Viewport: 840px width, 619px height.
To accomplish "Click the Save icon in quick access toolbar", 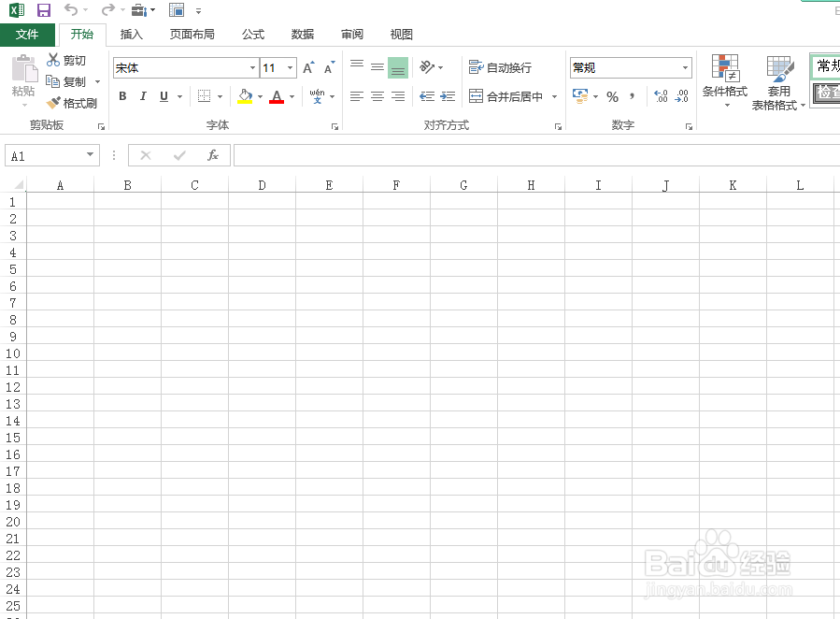I will click(43, 10).
